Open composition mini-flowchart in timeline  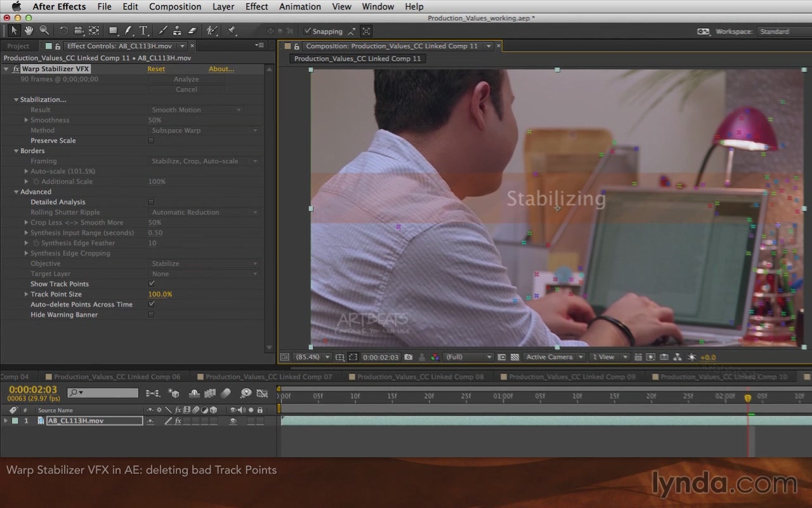[153, 394]
